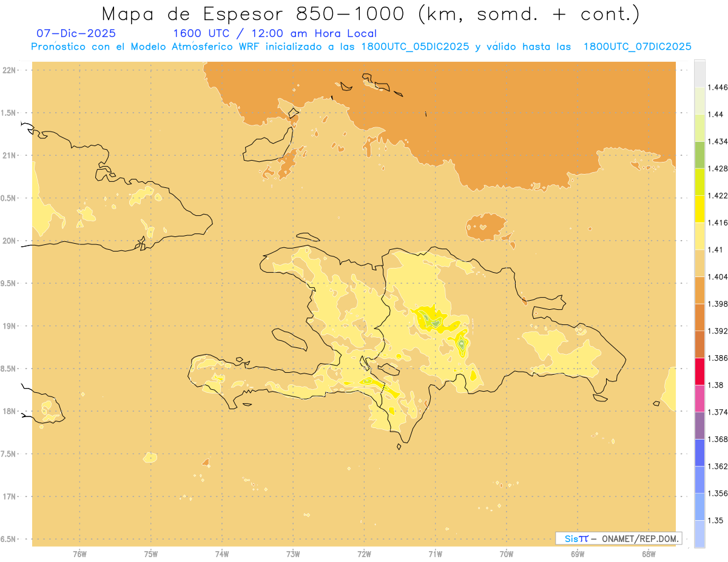Click the legend value 1.398
This screenshot has height=562, width=728.
(x=718, y=304)
